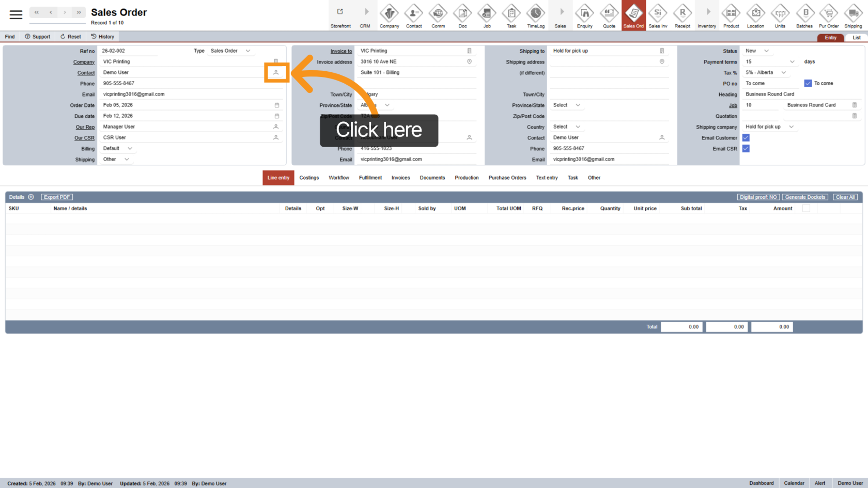Expand the Status dropdown showing New
Screen dimensions: 868x488
[766, 51]
